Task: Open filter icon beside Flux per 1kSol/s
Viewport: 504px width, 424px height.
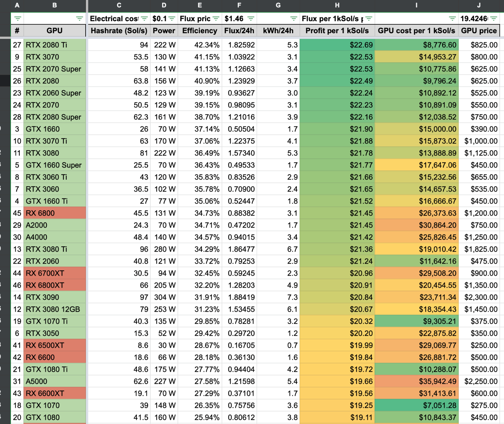Action: 369,19
